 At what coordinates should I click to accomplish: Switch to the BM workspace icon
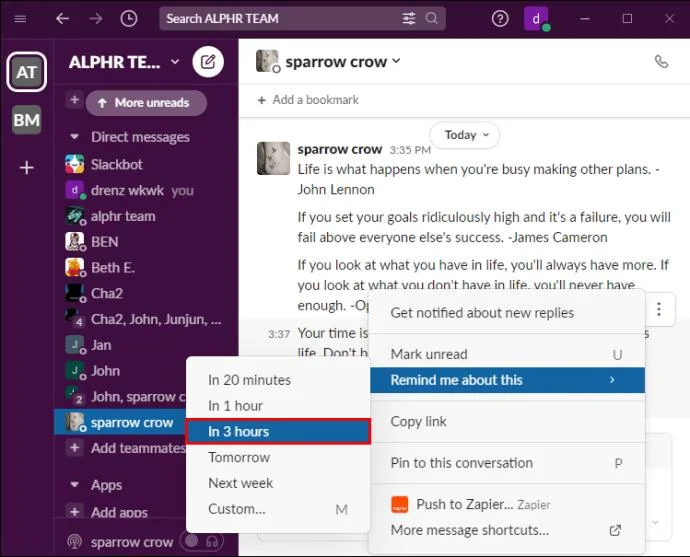pyautogui.click(x=26, y=120)
